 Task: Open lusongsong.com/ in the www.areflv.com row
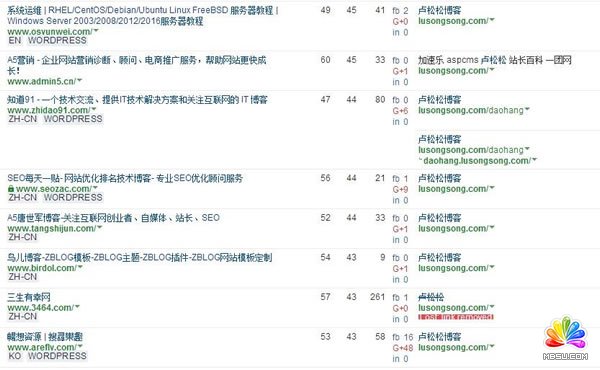click(453, 347)
